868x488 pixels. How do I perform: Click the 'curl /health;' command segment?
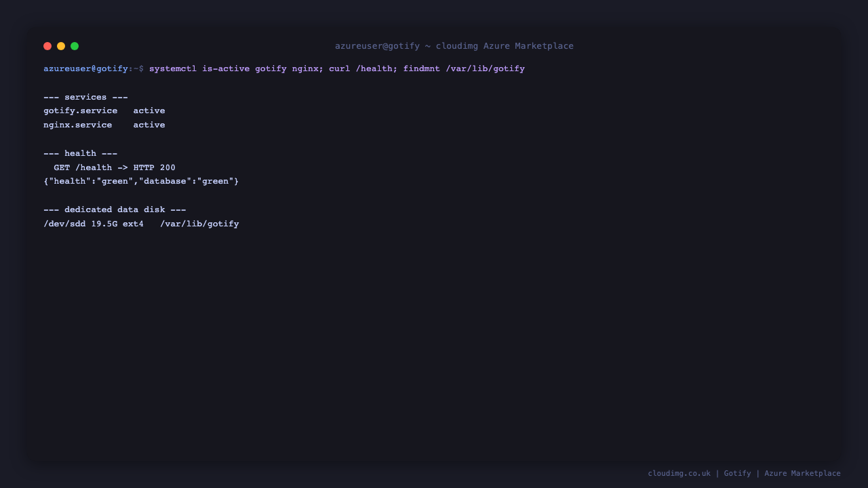(x=363, y=68)
